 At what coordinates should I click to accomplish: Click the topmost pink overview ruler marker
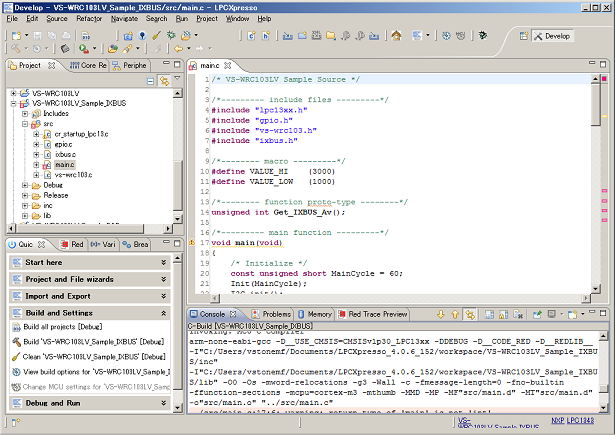604,191
